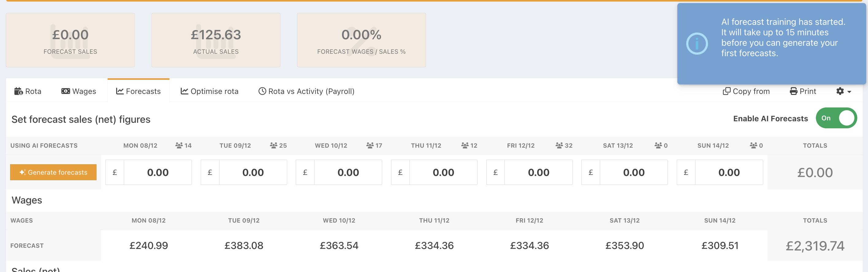
Task: Click the info icon in the AI forecast notification
Action: [x=697, y=44]
